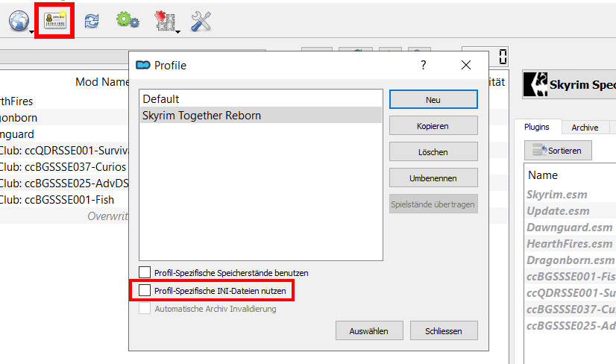Select ccQDRSSE001-Survival mod row

coord(64,151)
